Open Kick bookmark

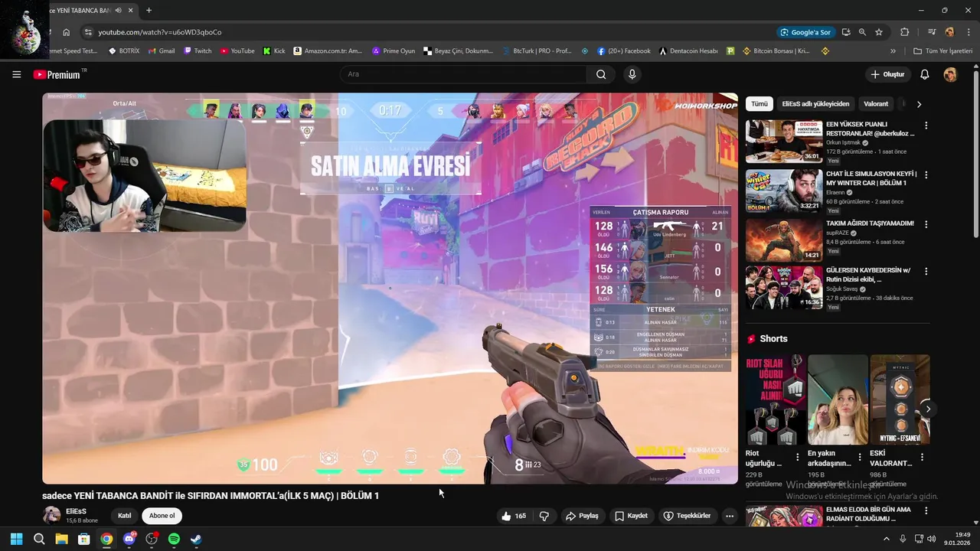pos(274,51)
